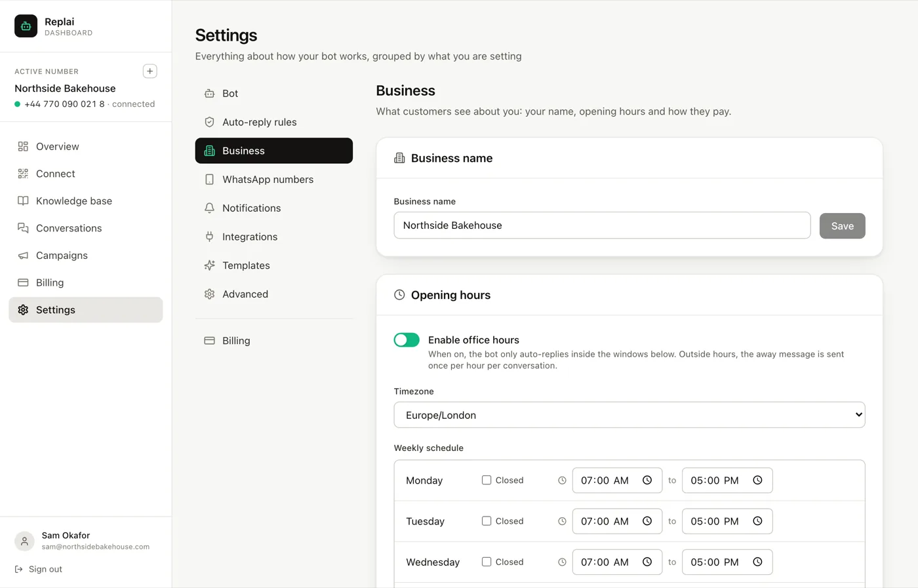
Task: Open Billing in the settings menu
Action: [274, 341]
